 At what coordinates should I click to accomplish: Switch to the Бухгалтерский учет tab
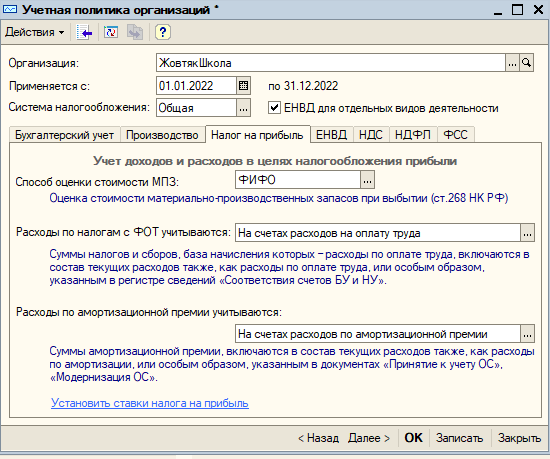(65, 135)
